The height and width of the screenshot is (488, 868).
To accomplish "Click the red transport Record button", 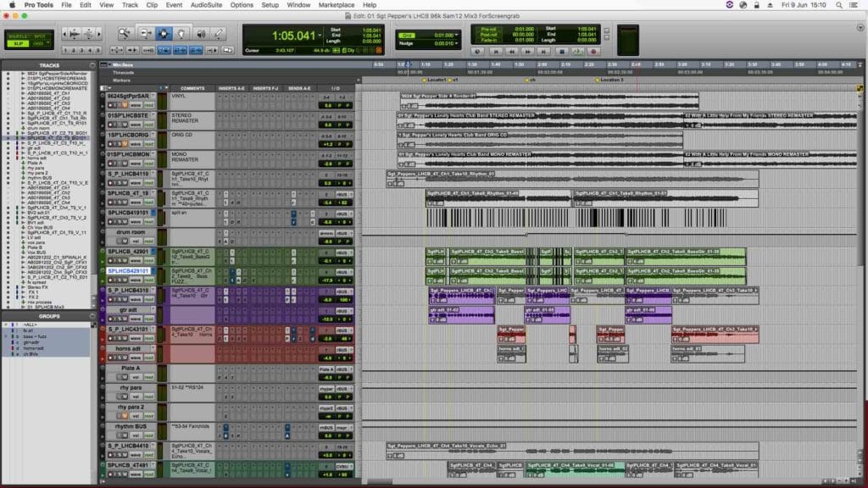I will coord(594,52).
